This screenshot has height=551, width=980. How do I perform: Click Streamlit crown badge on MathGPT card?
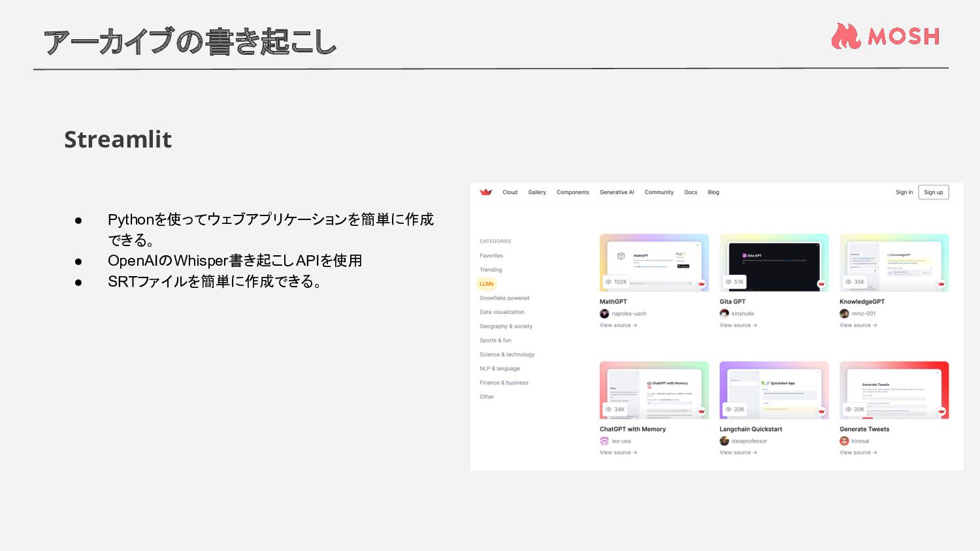(702, 283)
